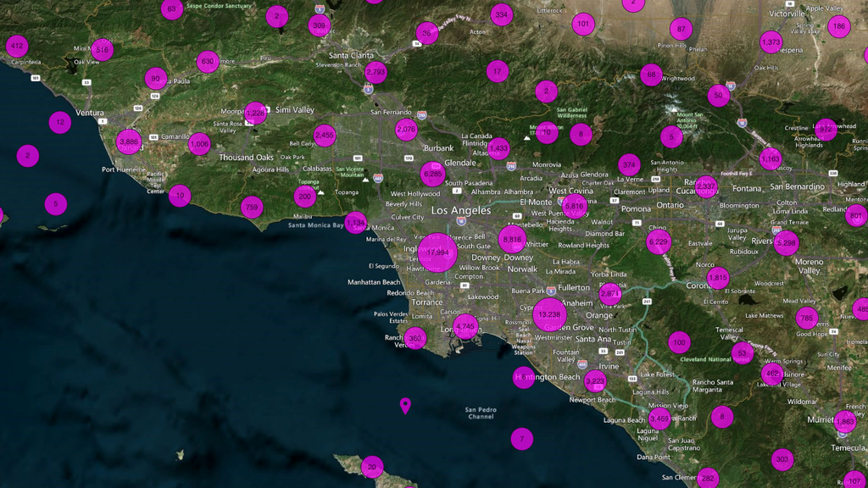Open the 3,469 cluster near Mission Viejo
Screen dimensions: 868x488
659,419
